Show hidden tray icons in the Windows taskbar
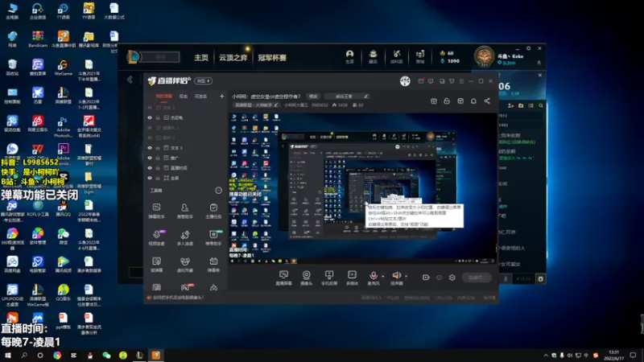The height and width of the screenshot is (362, 644). [x=546, y=356]
